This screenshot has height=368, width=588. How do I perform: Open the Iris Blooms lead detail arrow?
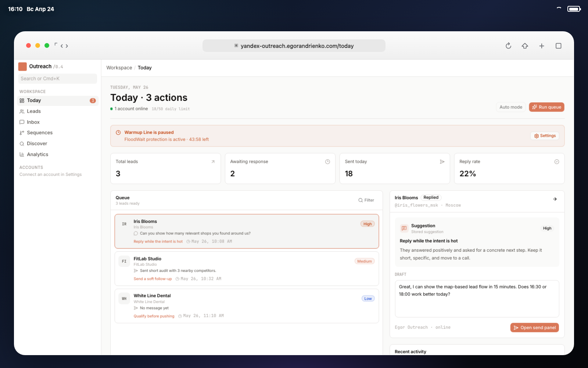tap(555, 199)
